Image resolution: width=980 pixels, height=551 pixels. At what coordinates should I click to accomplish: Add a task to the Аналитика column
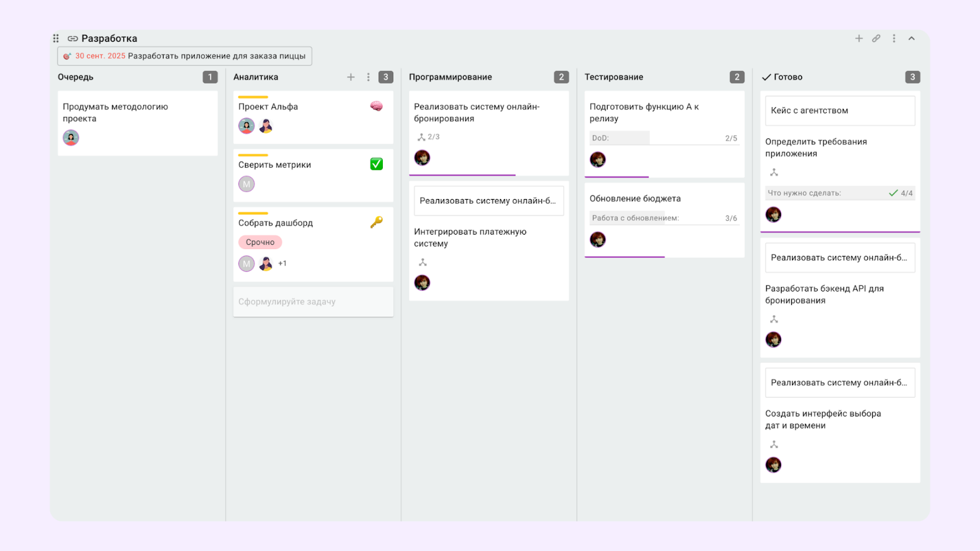(x=351, y=77)
